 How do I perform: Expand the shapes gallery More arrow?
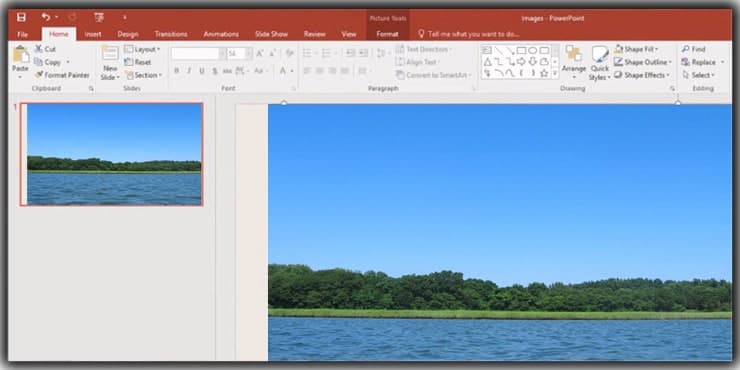point(555,73)
